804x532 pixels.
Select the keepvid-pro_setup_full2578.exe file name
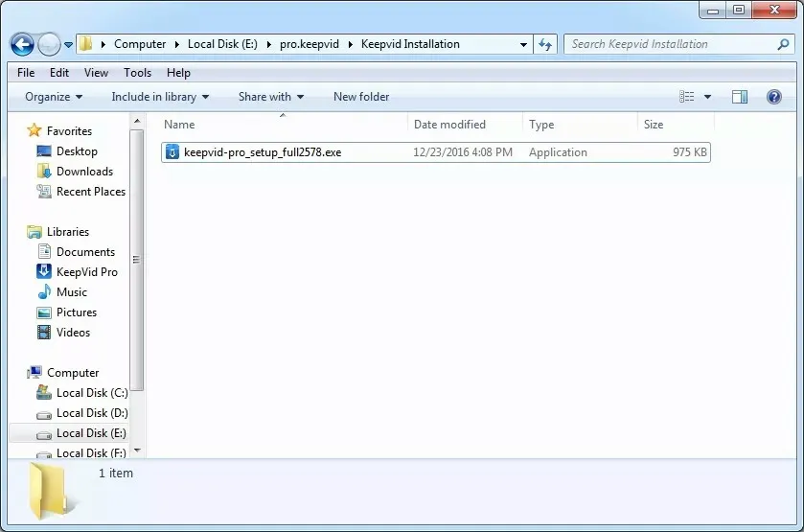263,152
